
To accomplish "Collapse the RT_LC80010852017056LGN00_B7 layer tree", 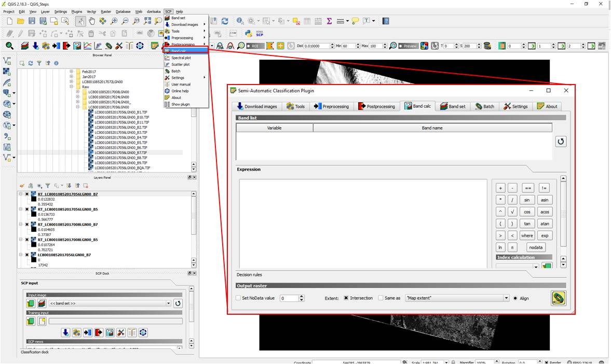I will (21, 194).
